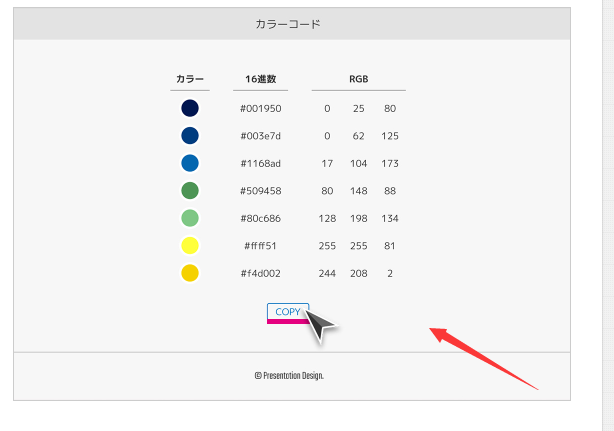Click the カラー column header
The width and height of the screenshot is (614, 431).
point(190,79)
